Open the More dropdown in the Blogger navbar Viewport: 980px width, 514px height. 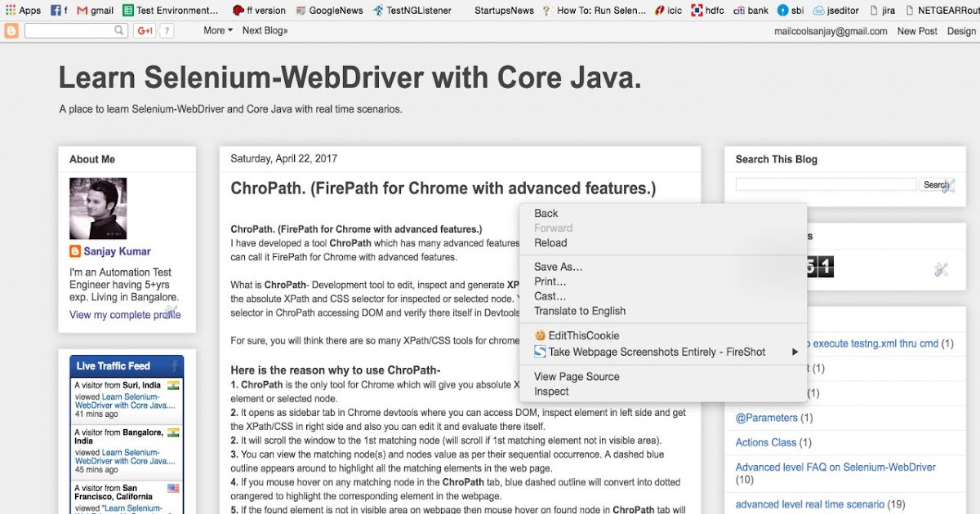click(216, 30)
